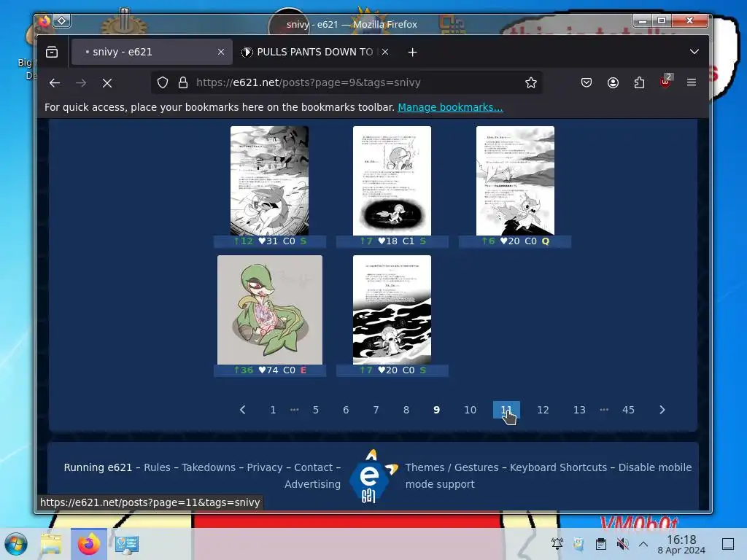Screen dimensions: 747x560
Task: Open the Firefox hamburger menu
Action: pos(692,82)
